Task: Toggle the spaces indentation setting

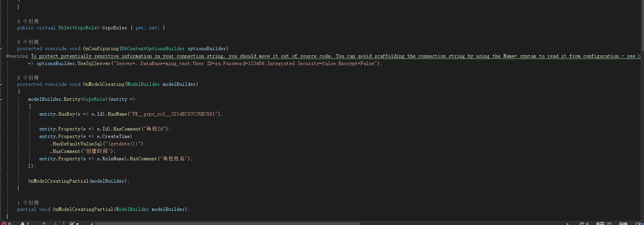Action: point(623,224)
